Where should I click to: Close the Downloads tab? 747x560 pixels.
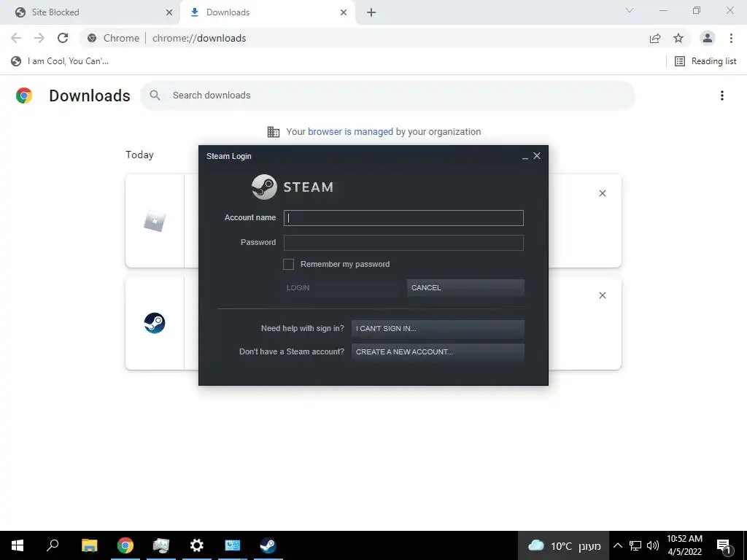[344, 12]
